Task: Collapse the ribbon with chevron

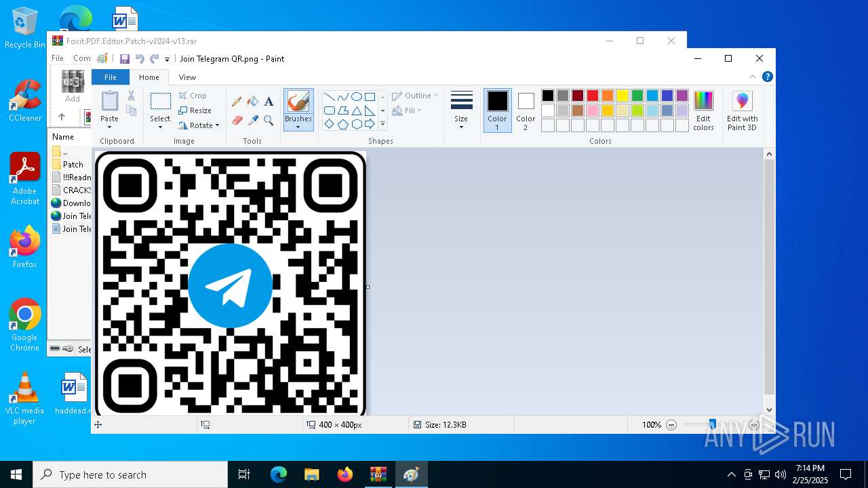Action: (x=752, y=77)
